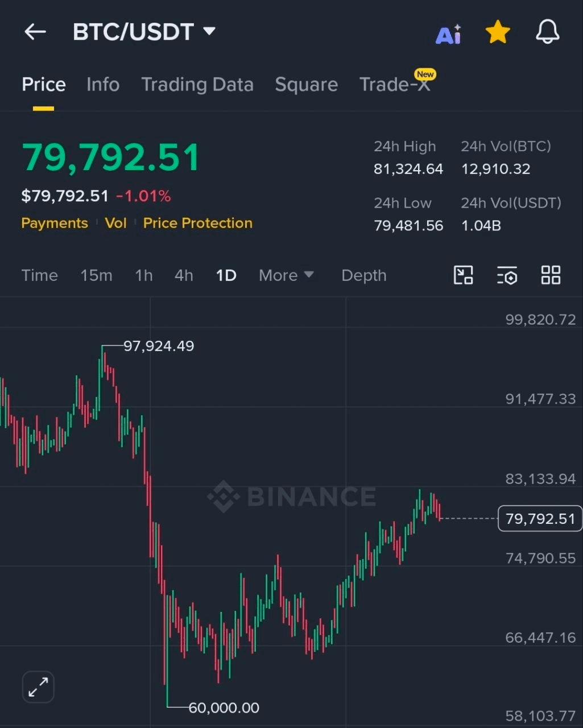This screenshot has height=728, width=583.
Task: Select the 1h chart interval
Action: 144,275
